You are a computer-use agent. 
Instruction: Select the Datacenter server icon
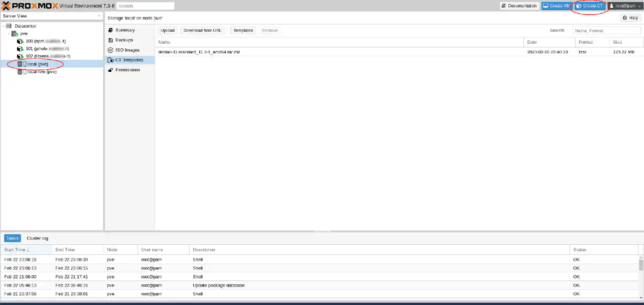click(9, 26)
